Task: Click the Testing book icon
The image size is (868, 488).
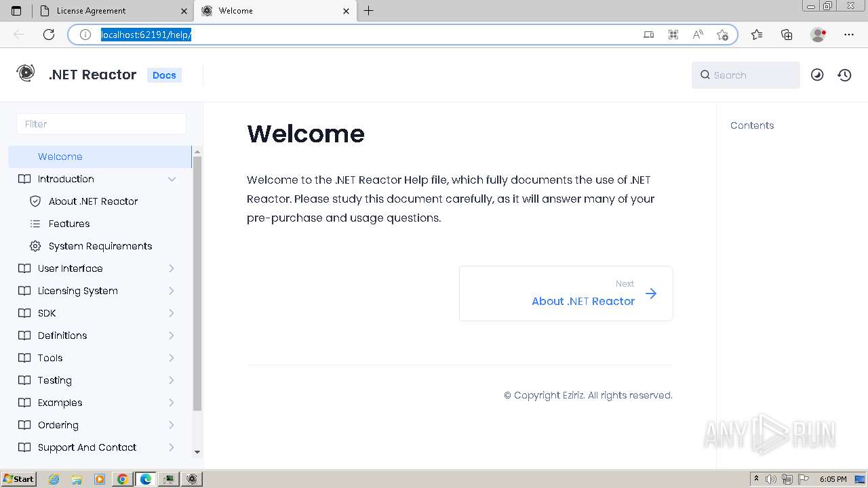Action: point(24,380)
